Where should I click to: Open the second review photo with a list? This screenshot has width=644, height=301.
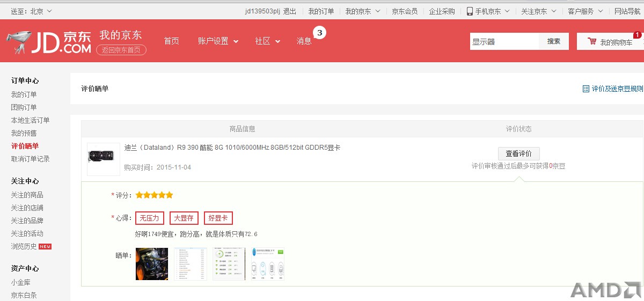[x=191, y=263]
